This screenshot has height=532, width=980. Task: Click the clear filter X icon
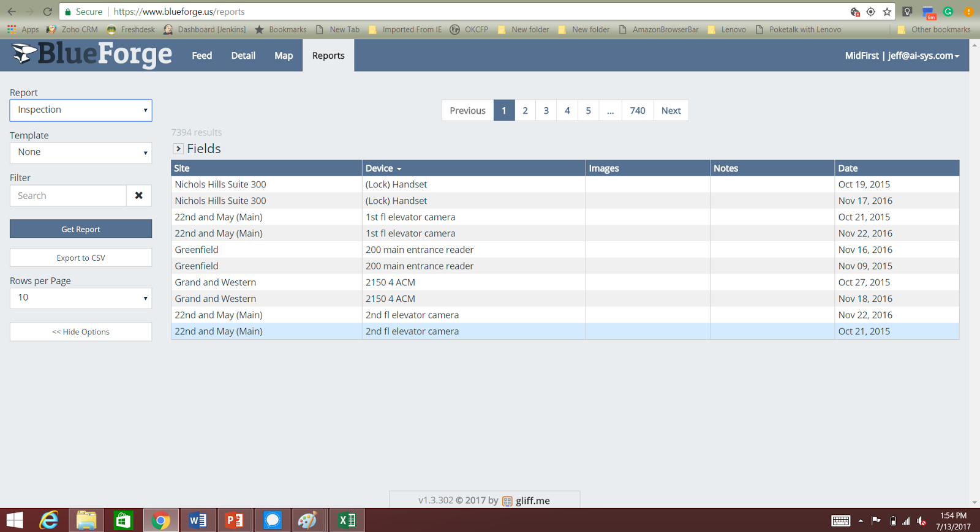(139, 195)
